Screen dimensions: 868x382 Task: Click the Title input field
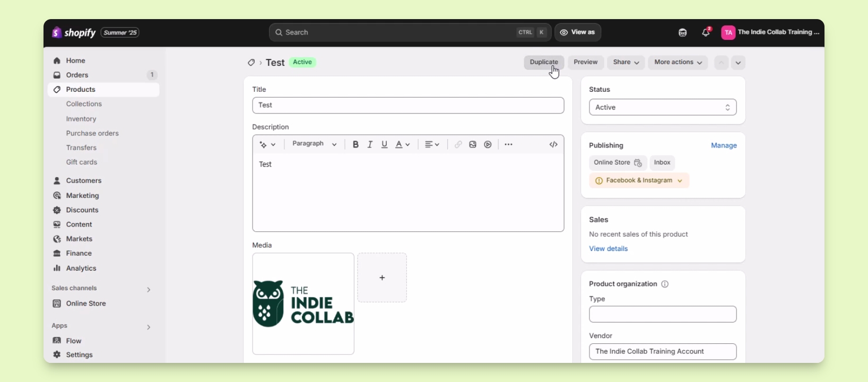point(408,105)
